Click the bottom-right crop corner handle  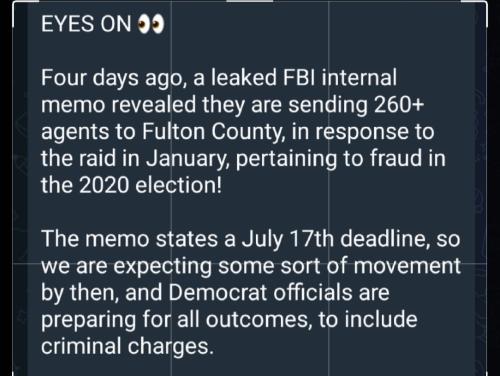(x=487, y=373)
